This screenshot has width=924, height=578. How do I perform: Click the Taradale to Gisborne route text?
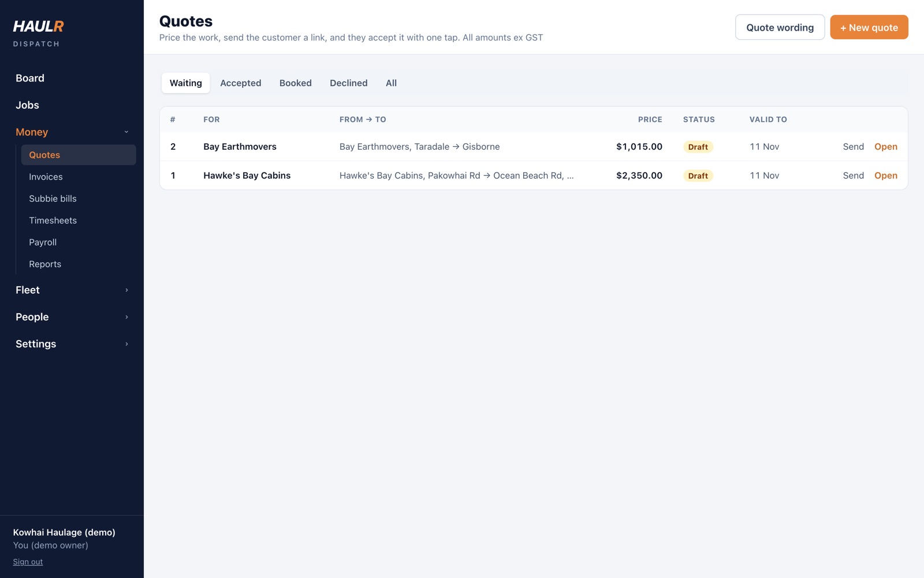pyautogui.click(x=420, y=147)
